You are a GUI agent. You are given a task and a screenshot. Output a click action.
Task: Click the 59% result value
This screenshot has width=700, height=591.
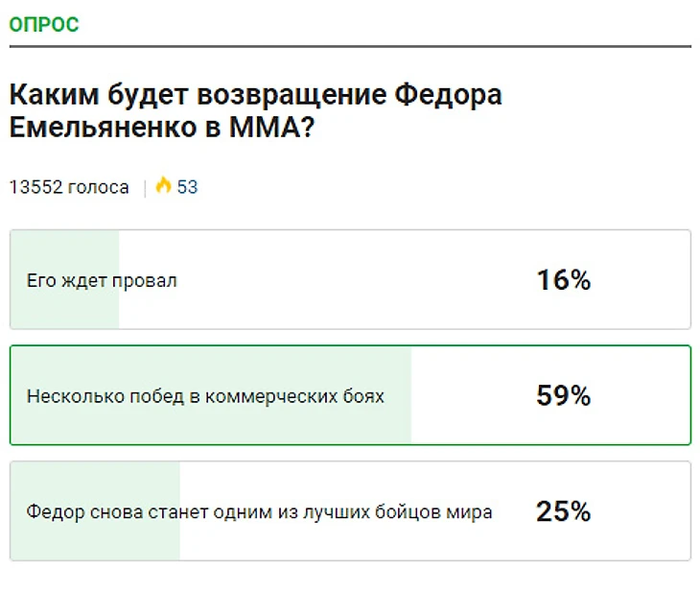pos(564,395)
